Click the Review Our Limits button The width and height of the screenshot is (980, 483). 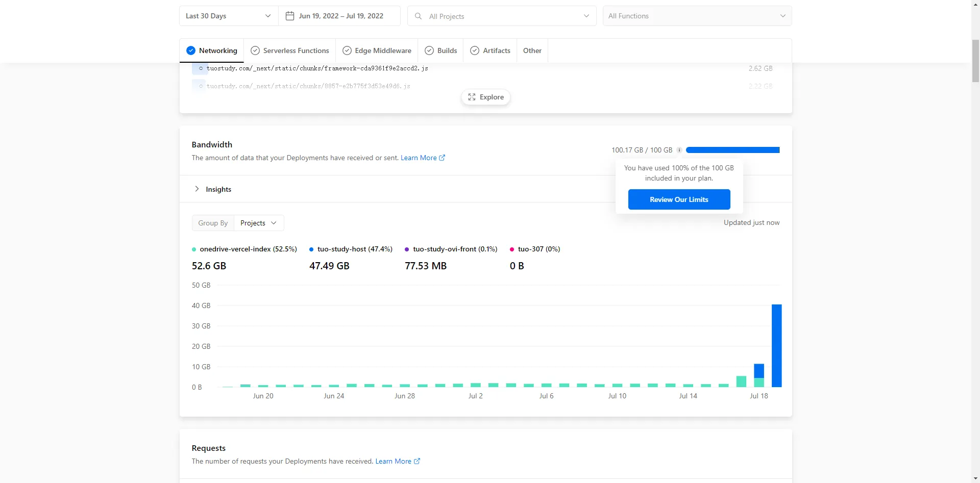coord(679,199)
